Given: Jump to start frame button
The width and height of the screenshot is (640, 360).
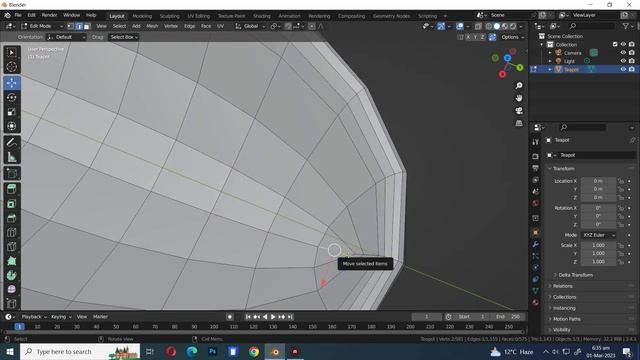Looking at the screenshot, I should click(248, 317).
